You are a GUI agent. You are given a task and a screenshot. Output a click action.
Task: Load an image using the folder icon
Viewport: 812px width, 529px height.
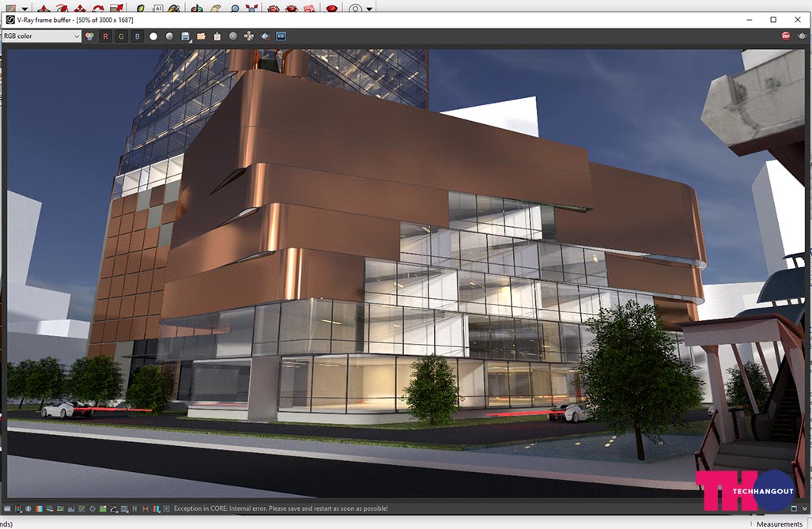pos(201,36)
